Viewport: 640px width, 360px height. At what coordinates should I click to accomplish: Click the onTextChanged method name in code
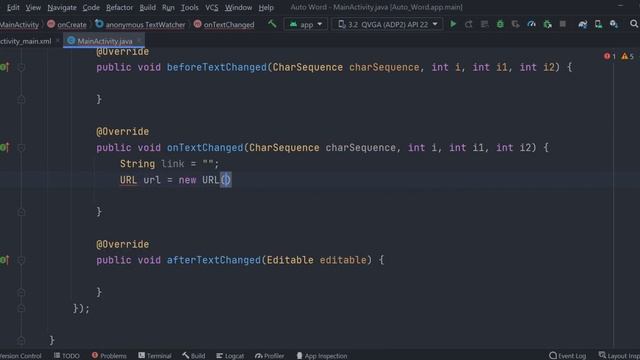coord(205,147)
